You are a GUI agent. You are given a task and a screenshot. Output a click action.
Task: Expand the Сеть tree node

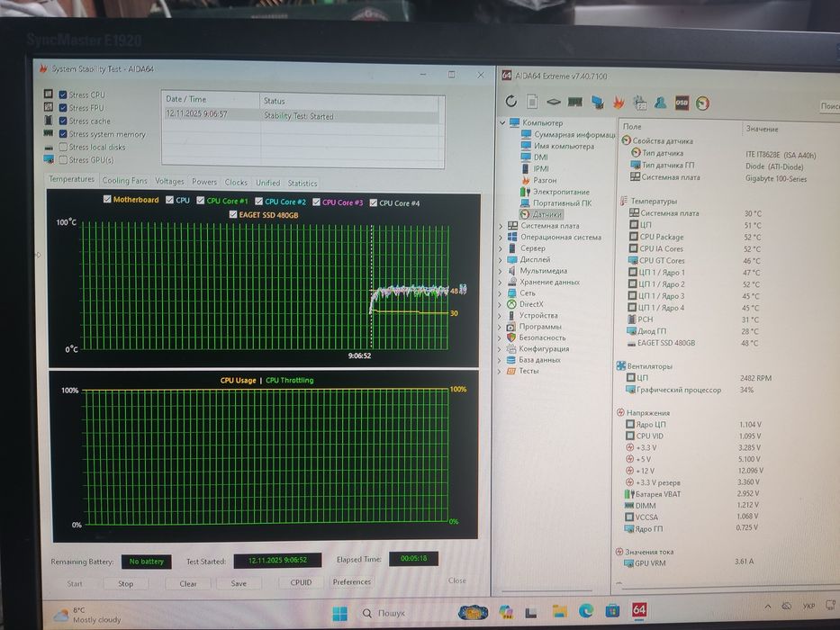point(501,293)
